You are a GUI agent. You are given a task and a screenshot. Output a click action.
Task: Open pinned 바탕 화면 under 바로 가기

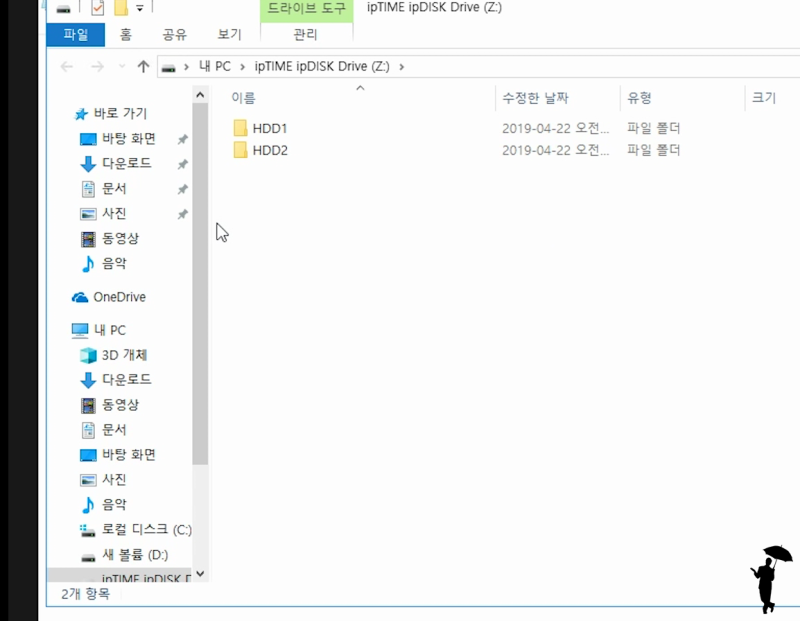pos(129,138)
